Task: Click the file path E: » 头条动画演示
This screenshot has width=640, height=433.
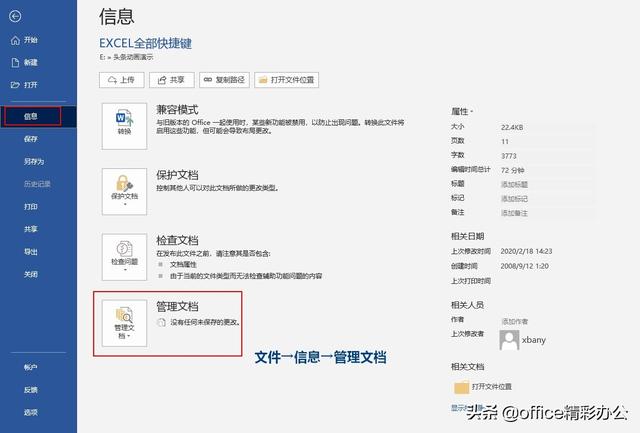Action: tap(126, 57)
